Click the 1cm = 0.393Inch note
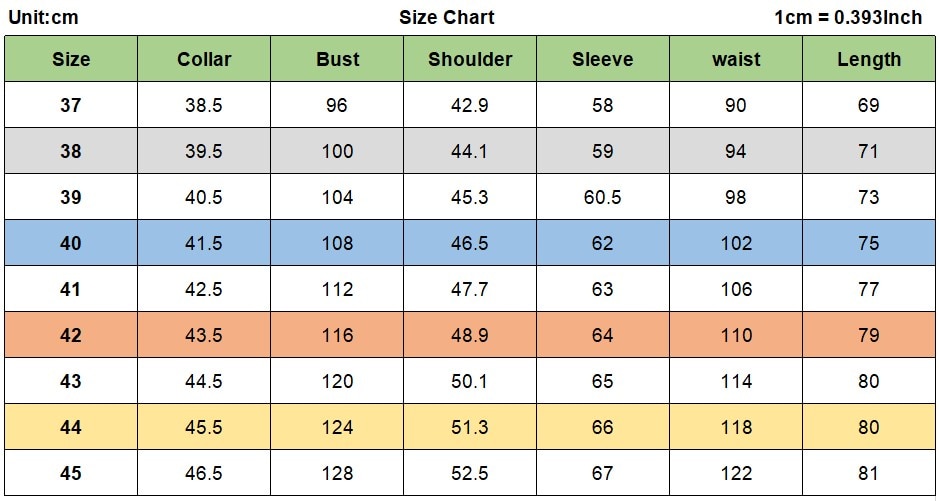This screenshot has height=501, width=939. point(849,17)
